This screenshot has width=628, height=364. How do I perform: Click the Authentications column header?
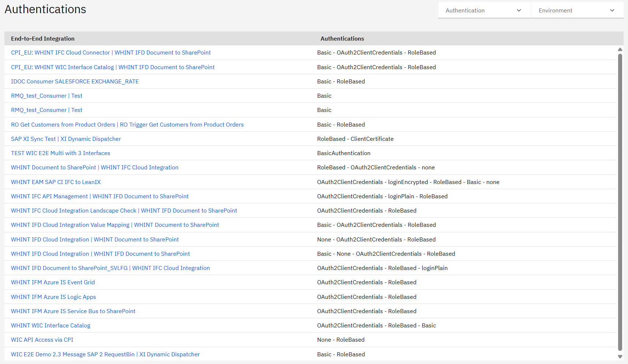coord(342,39)
